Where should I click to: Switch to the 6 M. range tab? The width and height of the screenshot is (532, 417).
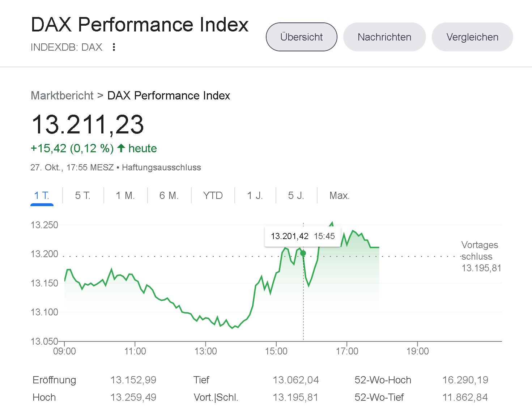(169, 196)
